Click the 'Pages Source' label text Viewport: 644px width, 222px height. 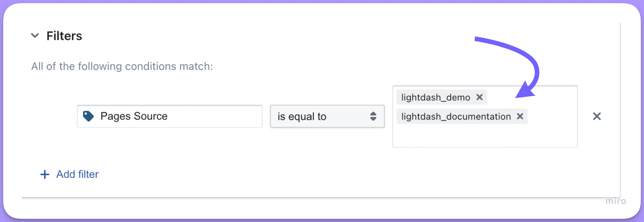[134, 116]
